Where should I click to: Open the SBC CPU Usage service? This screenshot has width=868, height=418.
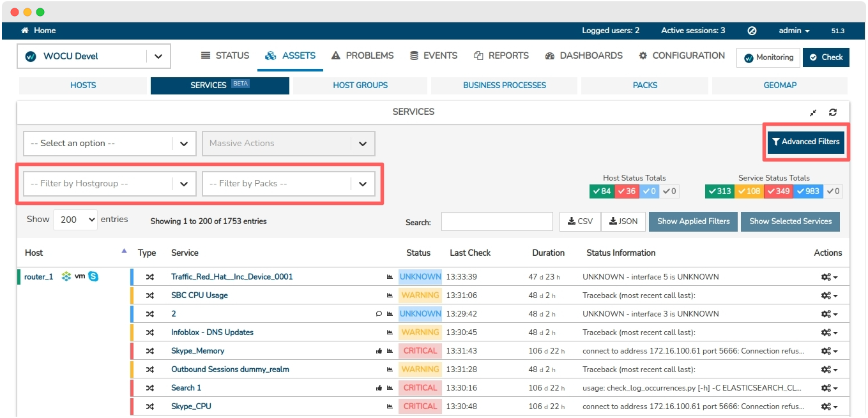point(199,295)
